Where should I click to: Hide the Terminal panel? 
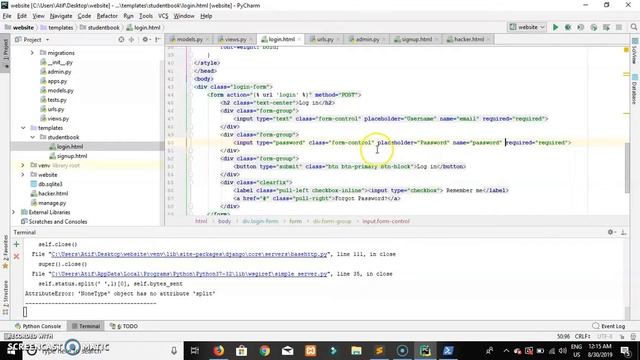(624, 232)
